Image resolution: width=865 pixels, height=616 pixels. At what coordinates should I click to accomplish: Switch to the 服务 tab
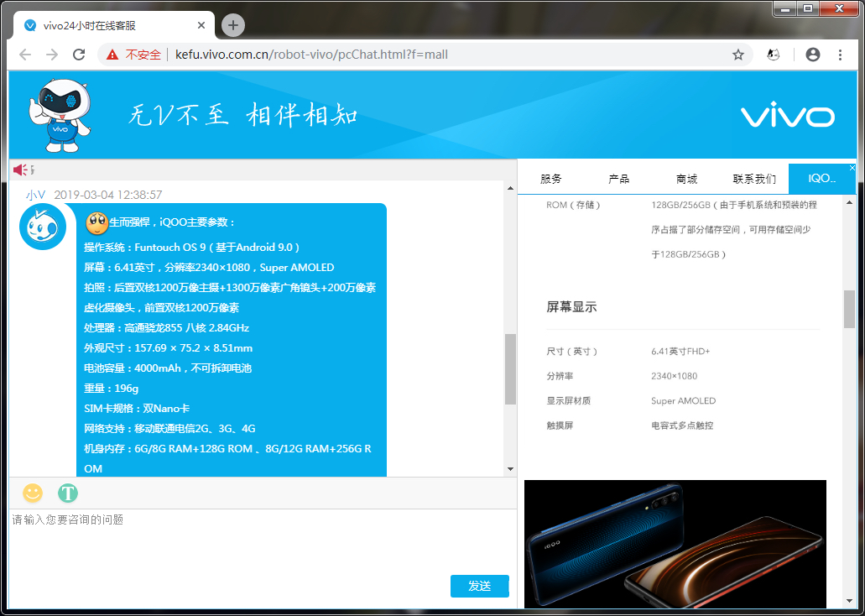(550, 179)
